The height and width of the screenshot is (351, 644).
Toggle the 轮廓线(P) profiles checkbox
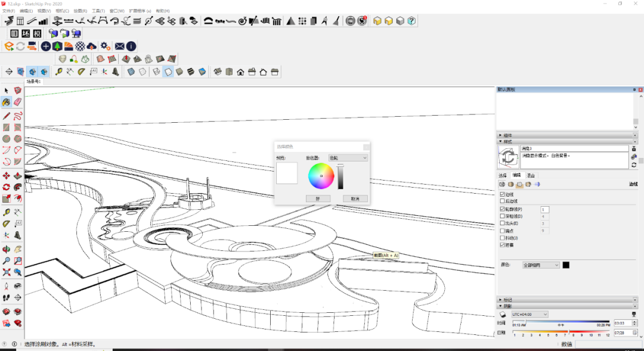click(x=502, y=209)
